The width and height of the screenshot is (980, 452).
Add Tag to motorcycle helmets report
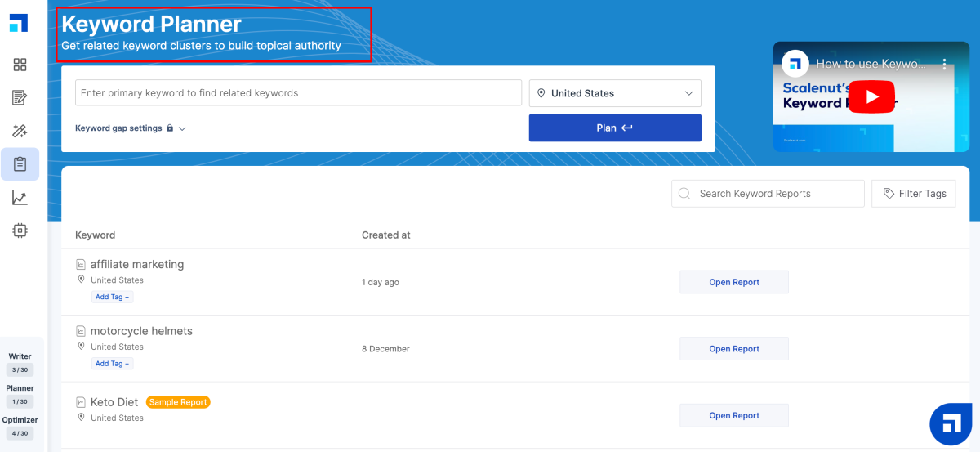pyautogui.click(x=113, y=364)
